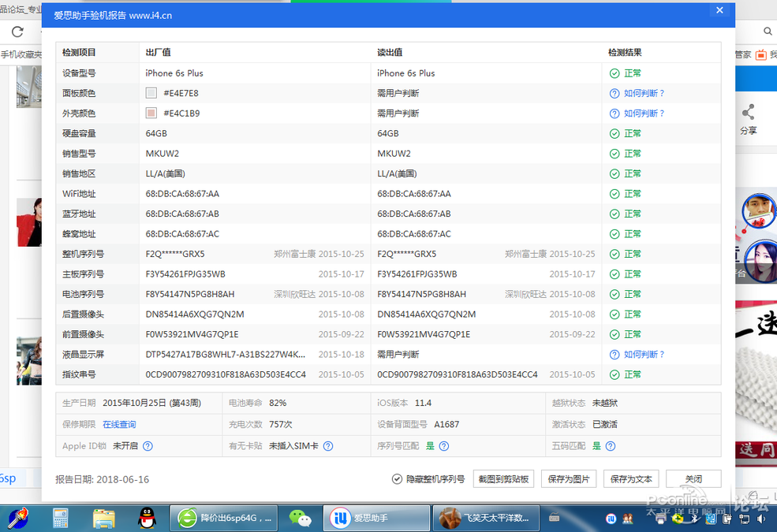This screenshot has width=777, height=532.
Task: Click help icon next to 序列号匹配
Action: pos(444,446)
